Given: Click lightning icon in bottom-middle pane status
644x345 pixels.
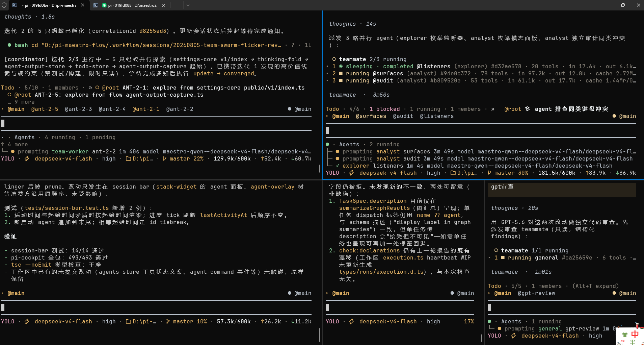Looking at the screenshot, I should (351, 322).
